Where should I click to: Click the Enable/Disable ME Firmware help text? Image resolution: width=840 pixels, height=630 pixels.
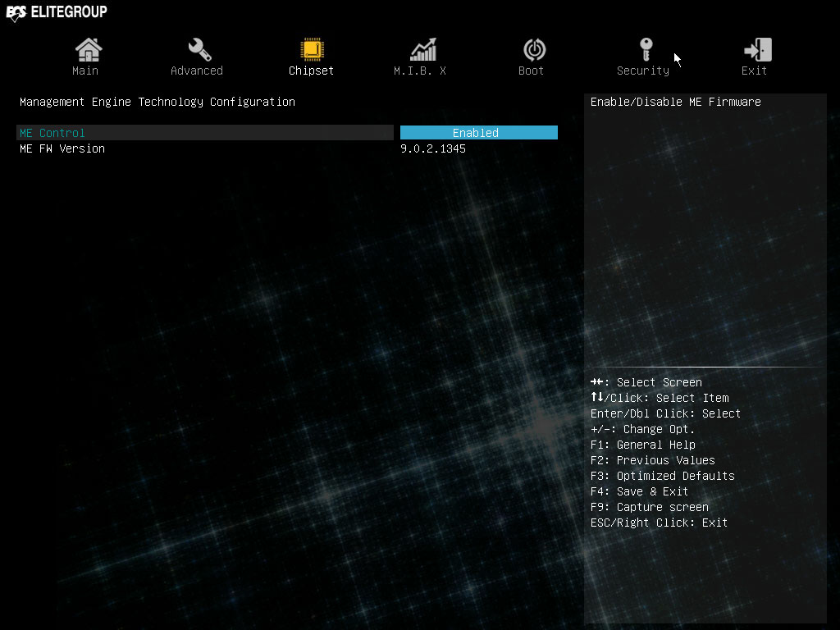(x=676, y=102)
